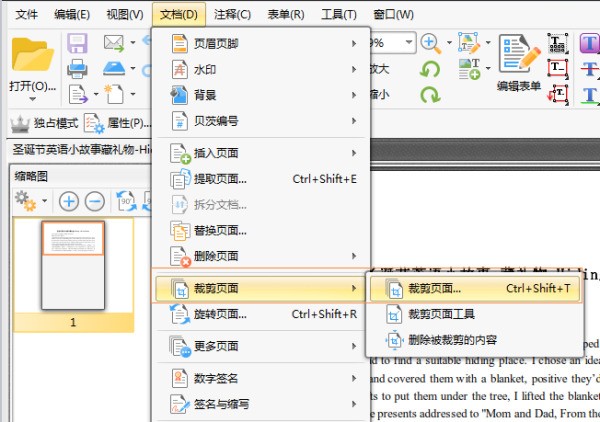The image size is (600, 422).
Task: Click thumbnail options gear icon
Action: 25,201
